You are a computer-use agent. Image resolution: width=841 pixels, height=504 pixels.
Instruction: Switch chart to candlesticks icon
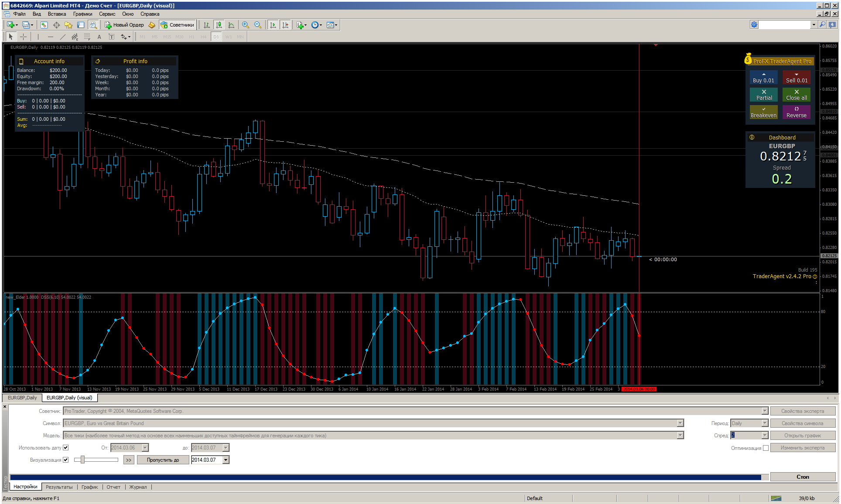[x=219, y=25]
